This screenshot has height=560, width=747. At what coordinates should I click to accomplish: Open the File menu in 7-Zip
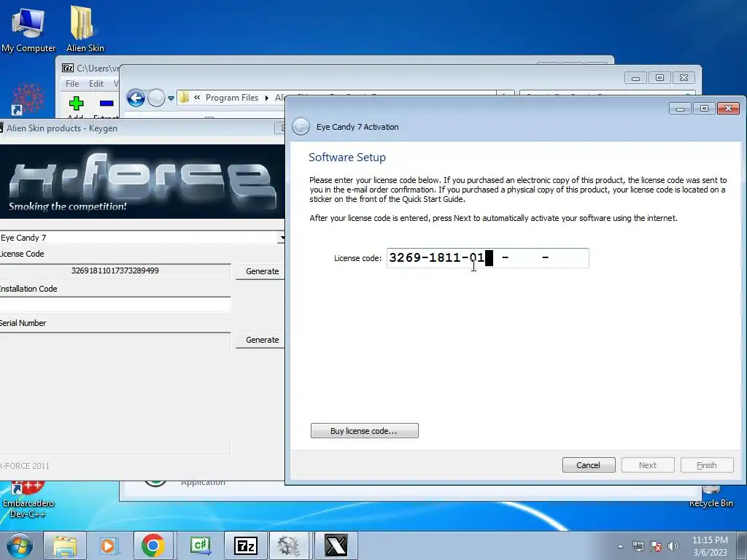coord(72,83)
